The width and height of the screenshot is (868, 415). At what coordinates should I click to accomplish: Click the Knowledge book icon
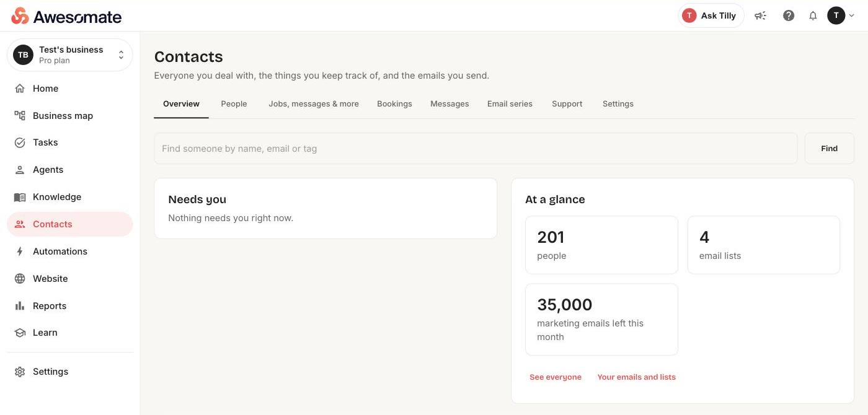20,197
